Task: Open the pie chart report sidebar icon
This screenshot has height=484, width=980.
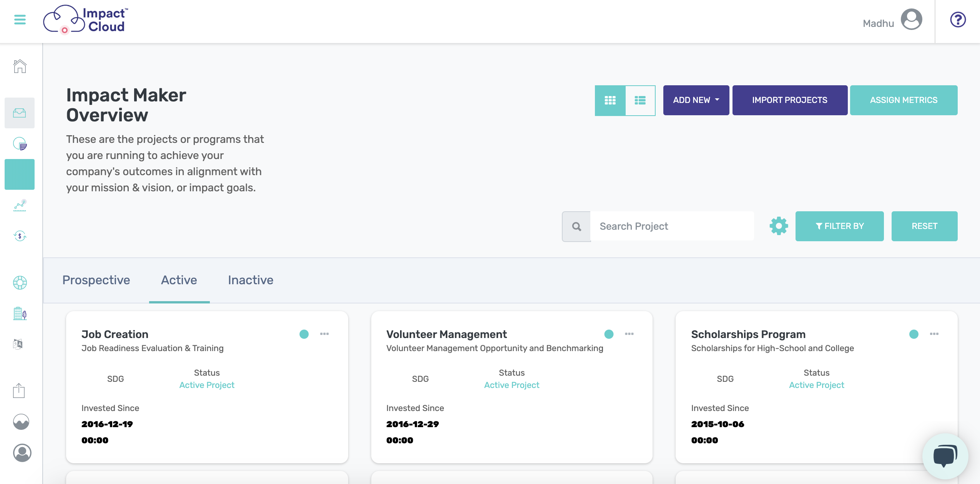Action: click(20, 144)
